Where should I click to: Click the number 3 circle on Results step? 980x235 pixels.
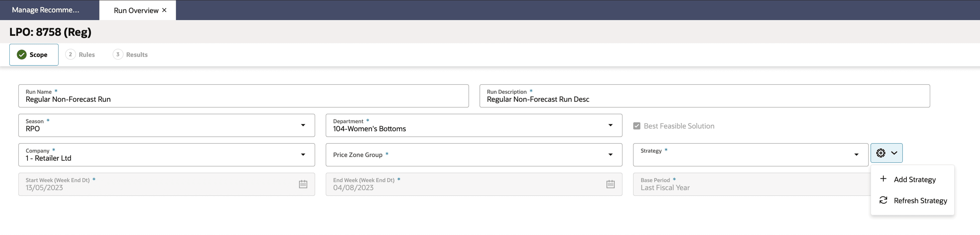tap(118, 54)
